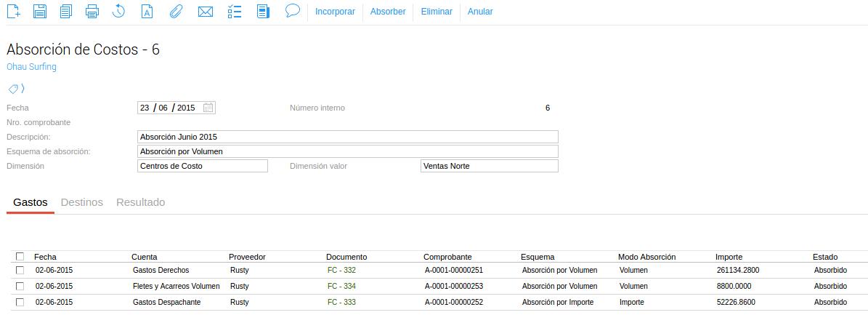
Task: Save using the floppy disk icon
Action: tap(40, 11)
